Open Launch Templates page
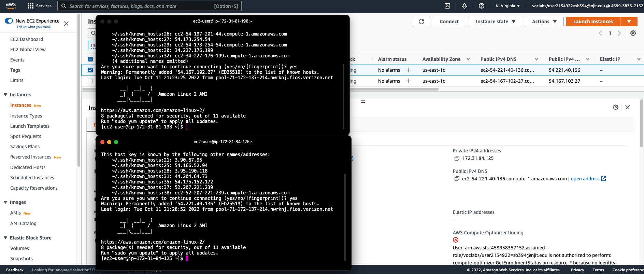 (x=30, y=126)
